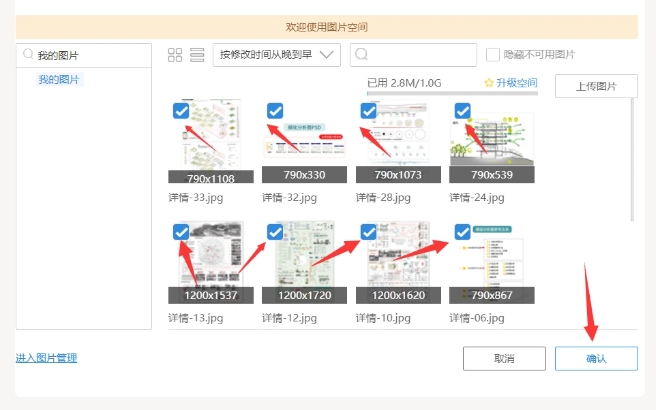Select 我的图片 folder in tree
Viewport: 656px width, 410px height.
click(59, 79)
